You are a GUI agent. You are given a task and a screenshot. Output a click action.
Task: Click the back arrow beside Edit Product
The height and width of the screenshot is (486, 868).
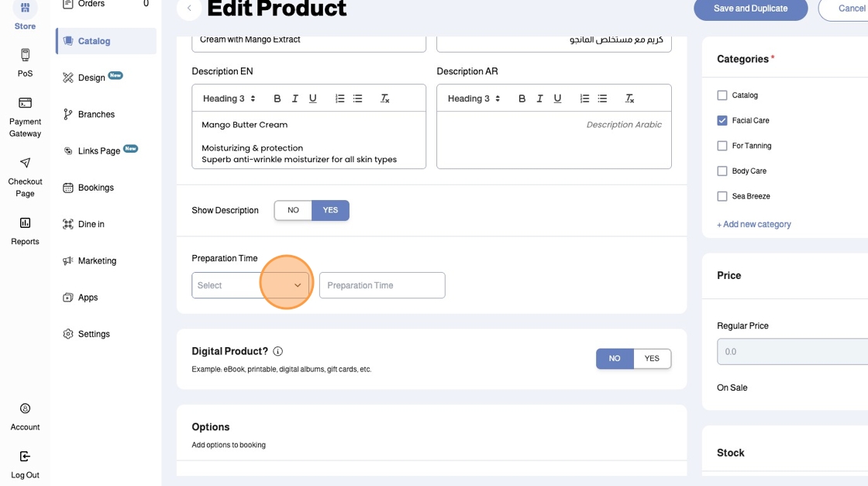click(189, 9)
